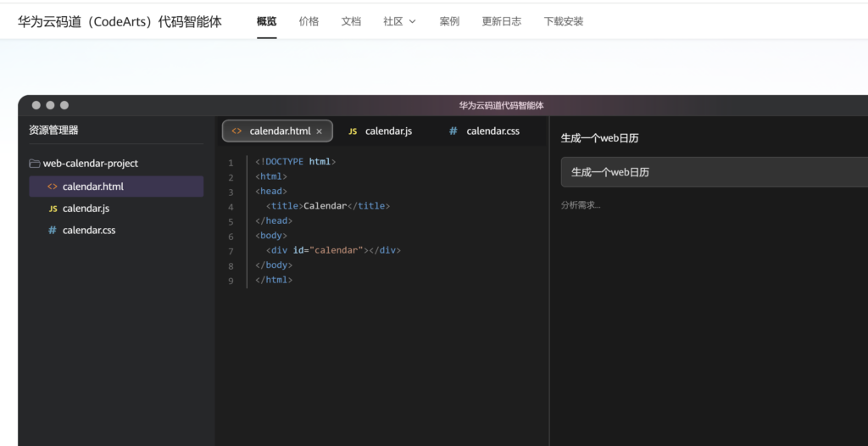Open the 案例 navigation link
The width and height of the screenshot is (868, 446).
449,21
